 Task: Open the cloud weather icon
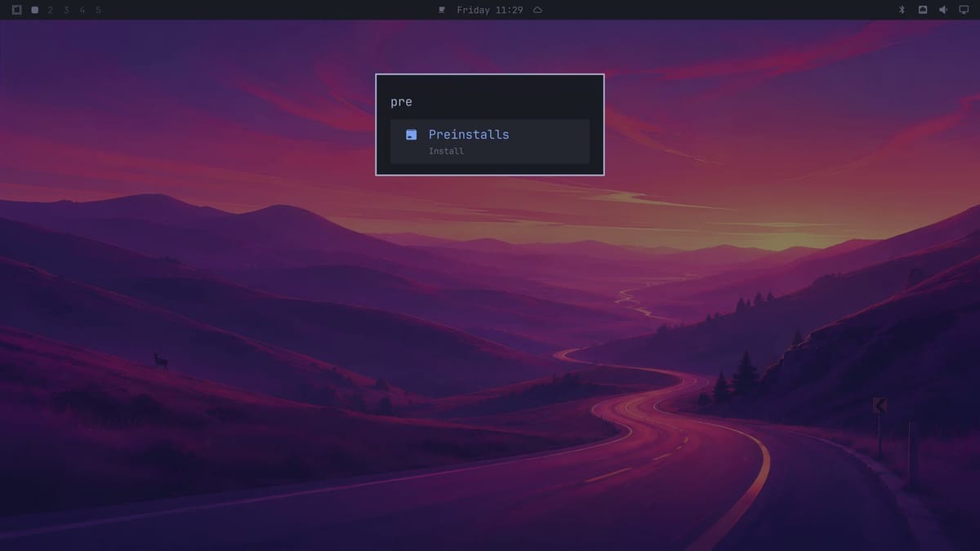click(537, 10)
